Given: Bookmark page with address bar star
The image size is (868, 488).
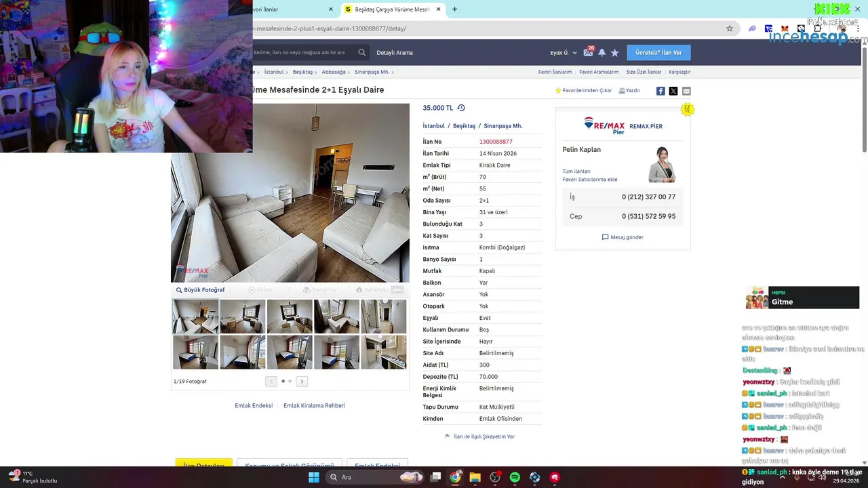Looking at the screenshot, I should click(x=730, y=28).
